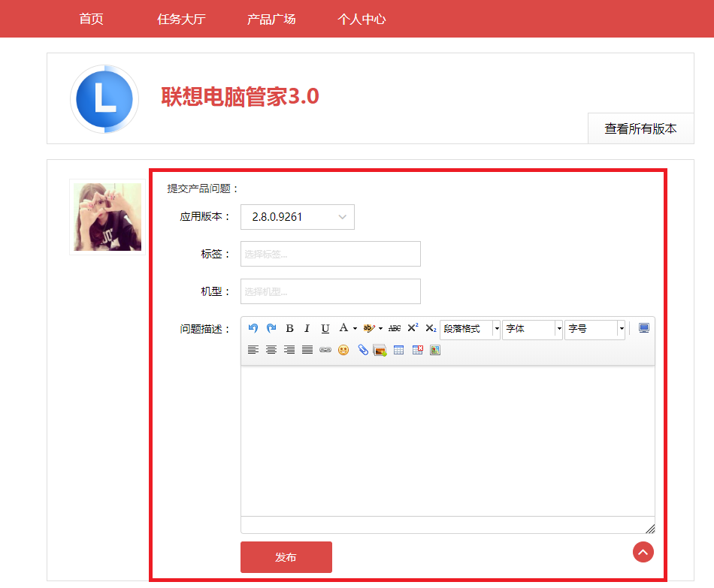Apply text highlight background color
The image size is (714, 588).
click(369, 328)
